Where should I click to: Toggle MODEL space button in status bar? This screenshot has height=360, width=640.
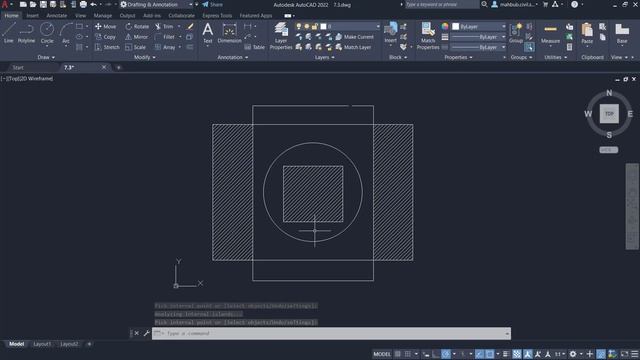[x=382, y=354]
